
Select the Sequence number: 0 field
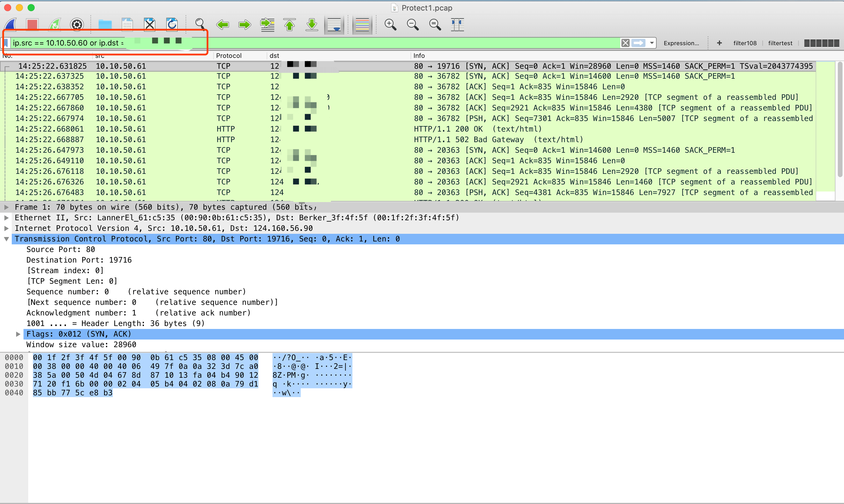coord(136,292)
